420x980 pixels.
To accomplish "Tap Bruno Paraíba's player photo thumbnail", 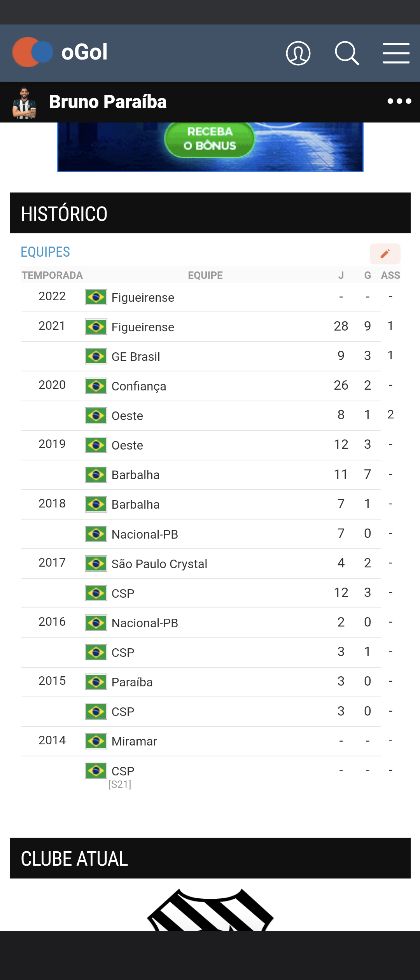I will click(x=24, y=103).
